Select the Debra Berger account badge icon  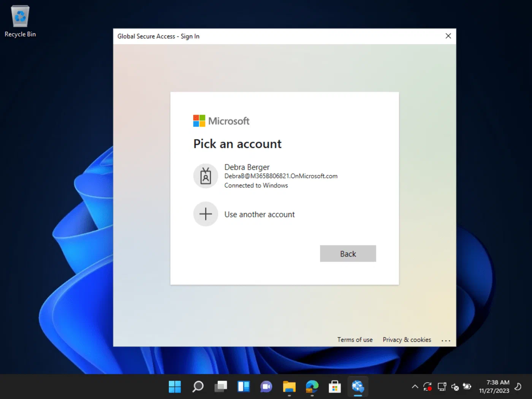click(x=206, y=176)
